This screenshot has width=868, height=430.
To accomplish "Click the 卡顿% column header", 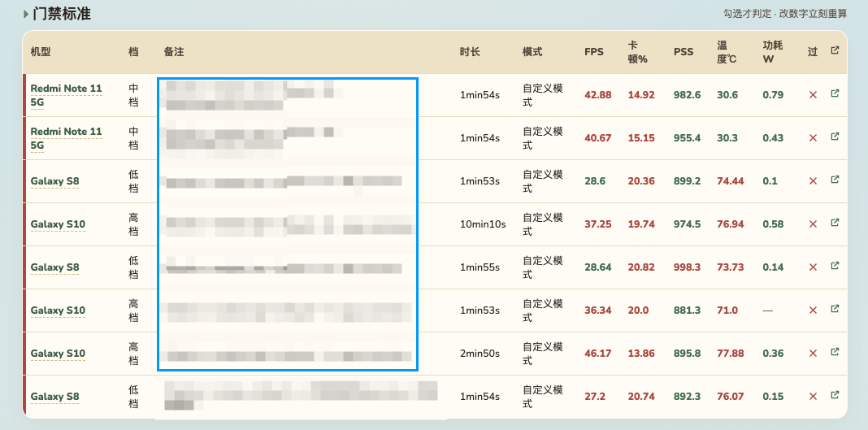I will coord(638,52).
